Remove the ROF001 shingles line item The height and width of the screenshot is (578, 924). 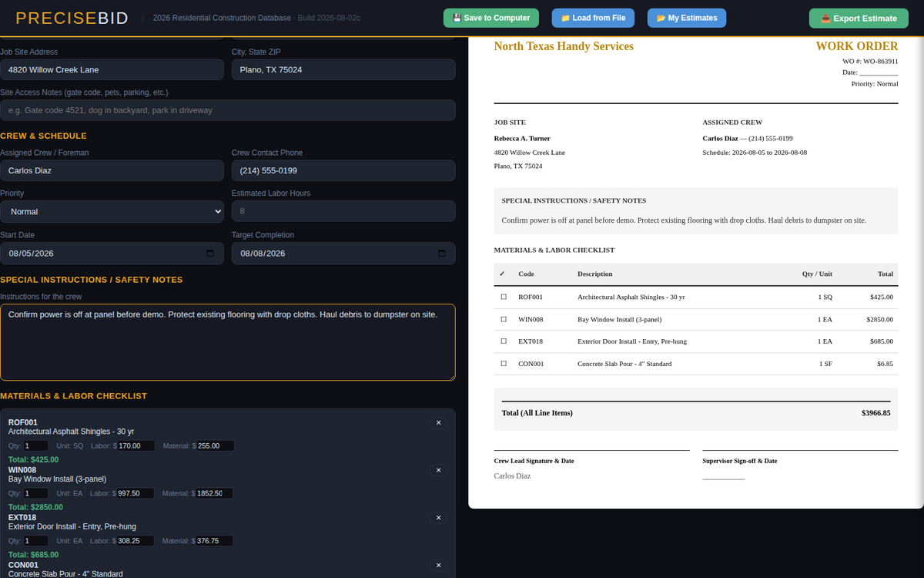(438, 422)
